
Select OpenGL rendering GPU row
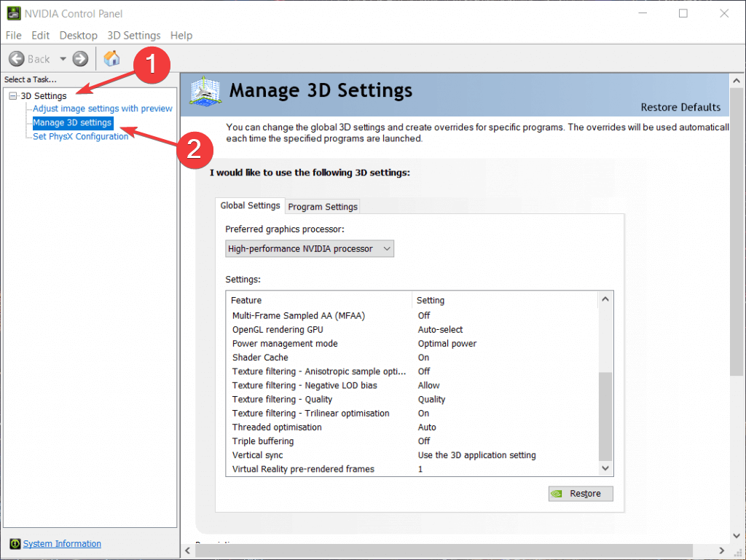(x=412, y=329)
